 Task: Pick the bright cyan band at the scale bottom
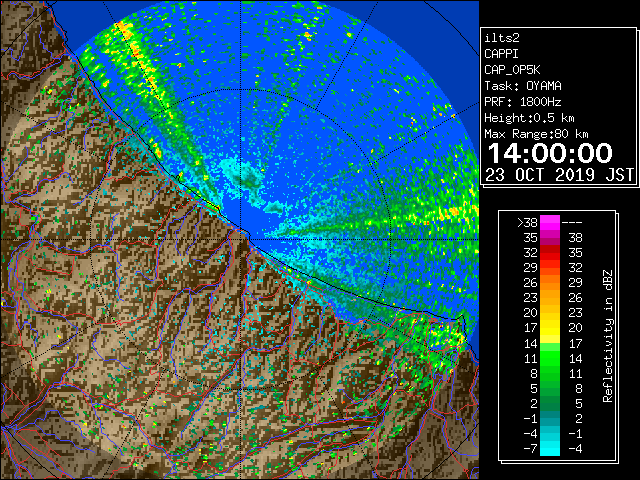tap(550, 449)
